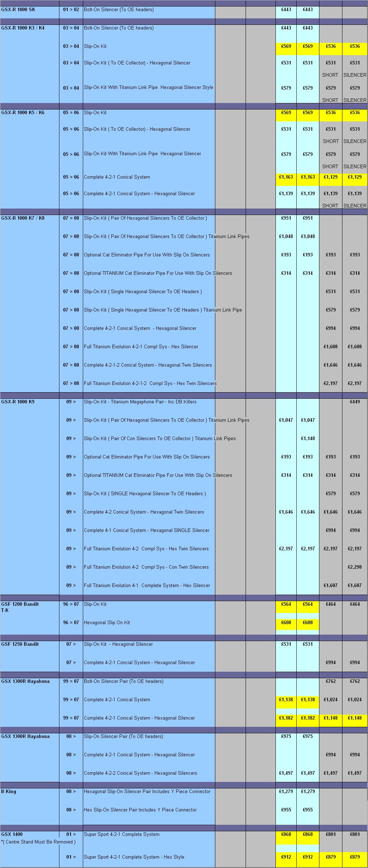Click 'Slip-On Kit With Titanium Link Pipe Hexagonal Silencer Style'
This screenshot has width=368, height=868.
pos(148,88)
